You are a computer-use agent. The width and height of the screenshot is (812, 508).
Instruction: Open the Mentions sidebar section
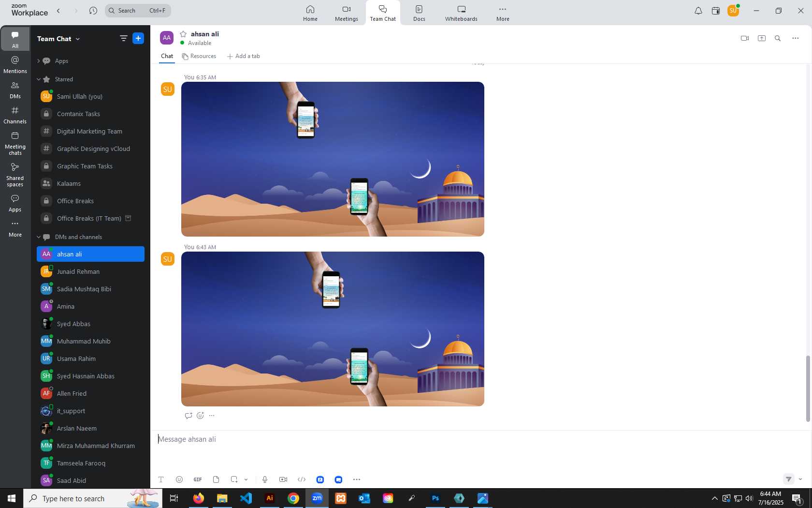coord(15,65)
